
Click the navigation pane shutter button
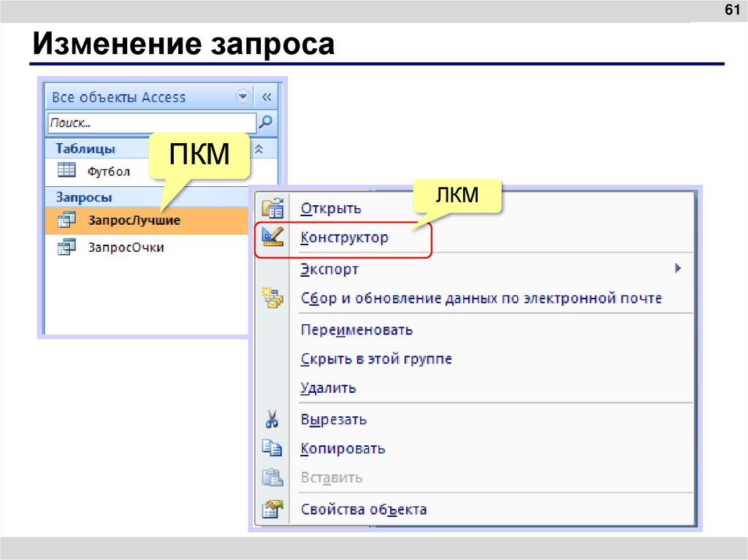point(267,96)
